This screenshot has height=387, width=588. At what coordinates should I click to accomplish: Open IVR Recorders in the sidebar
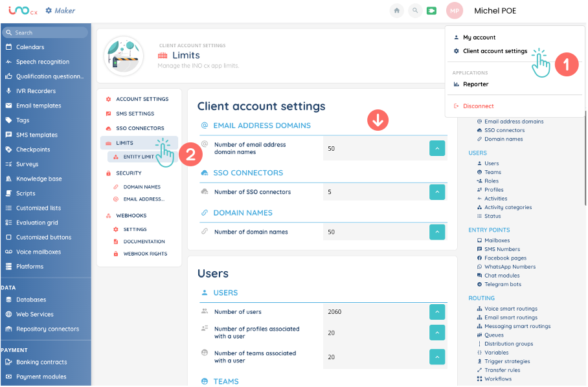click(36, 91)
